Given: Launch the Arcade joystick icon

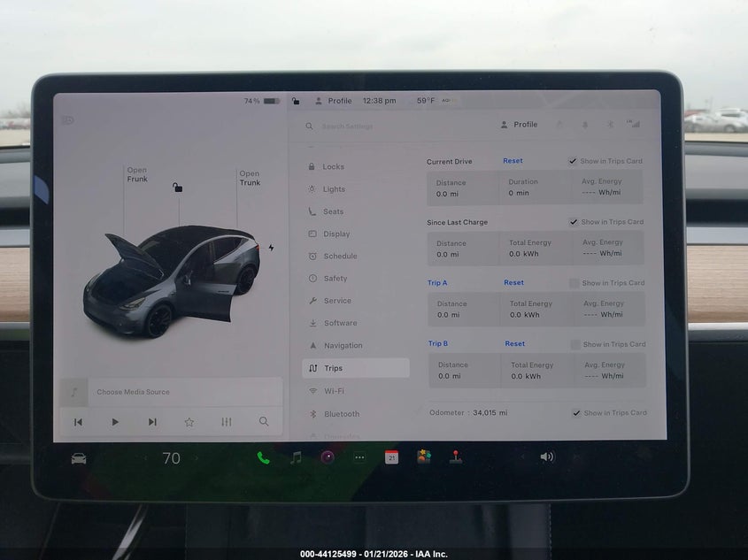Looking at the screenshot, I should point(456,457).
